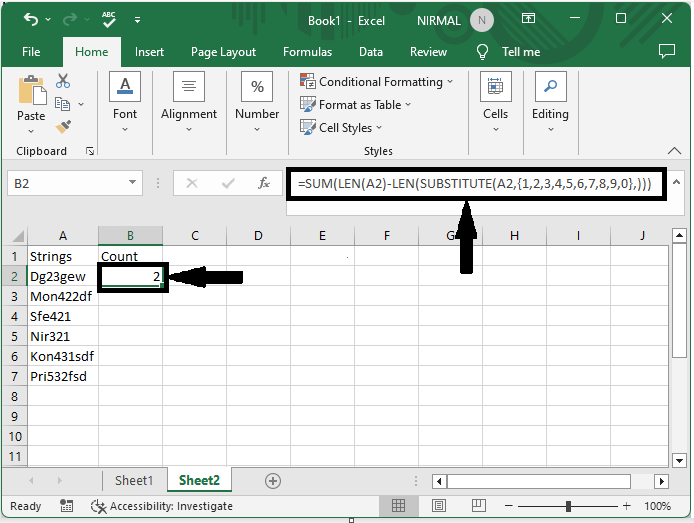Open the Font group button
694x523 pixels.
tap(125, 102)
